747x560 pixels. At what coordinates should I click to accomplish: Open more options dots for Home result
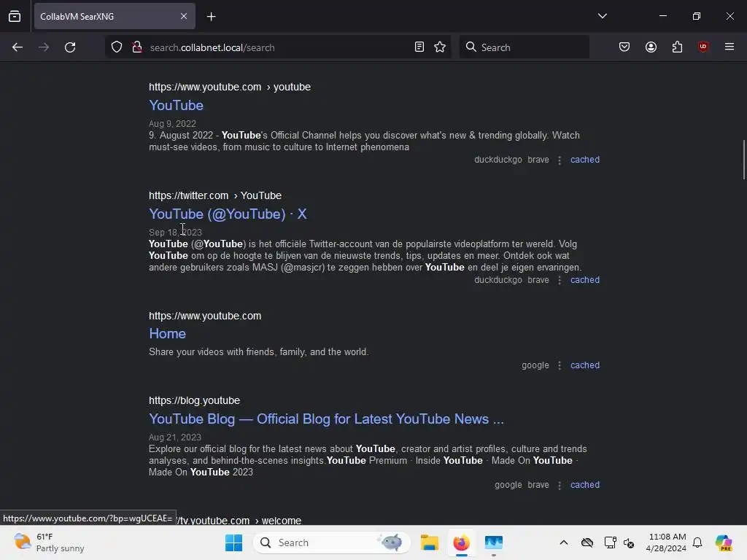[x=560, y=366]
